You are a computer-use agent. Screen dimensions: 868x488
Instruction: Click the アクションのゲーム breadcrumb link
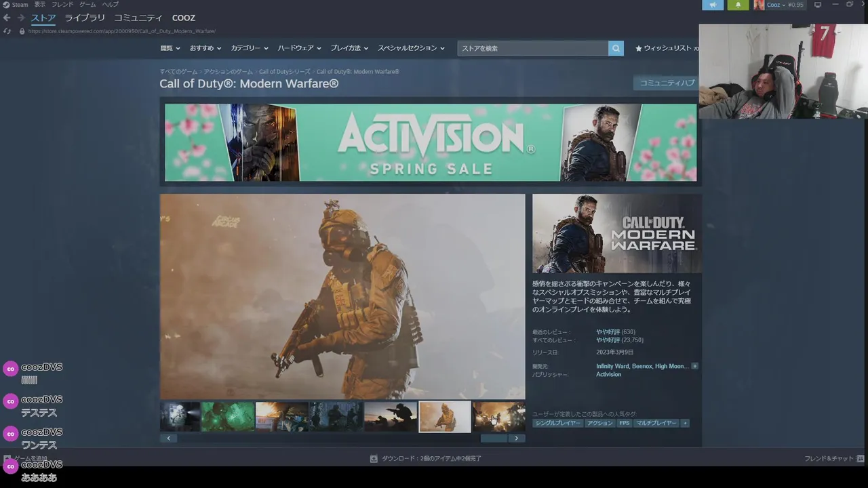click(x=228, y=72)
